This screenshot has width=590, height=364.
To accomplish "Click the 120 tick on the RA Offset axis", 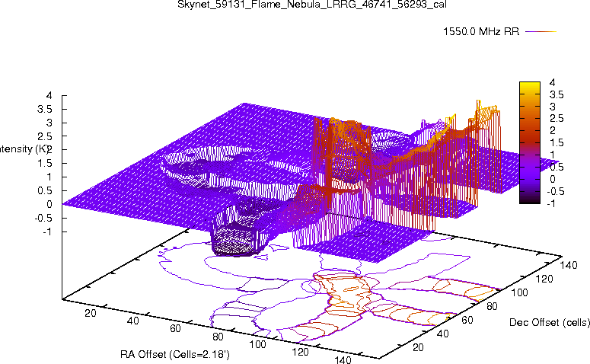I will coord(300,352).
